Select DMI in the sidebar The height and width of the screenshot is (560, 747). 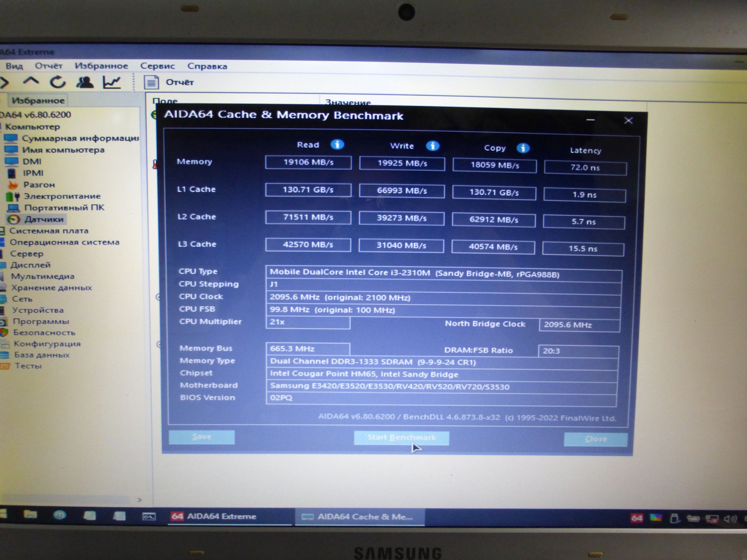pos(32,161)
